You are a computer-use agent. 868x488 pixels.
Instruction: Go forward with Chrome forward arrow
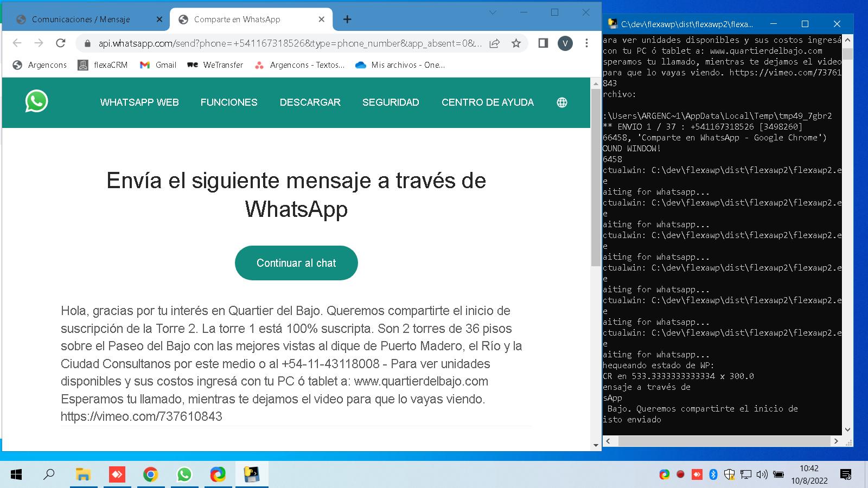tap(39, 43)
